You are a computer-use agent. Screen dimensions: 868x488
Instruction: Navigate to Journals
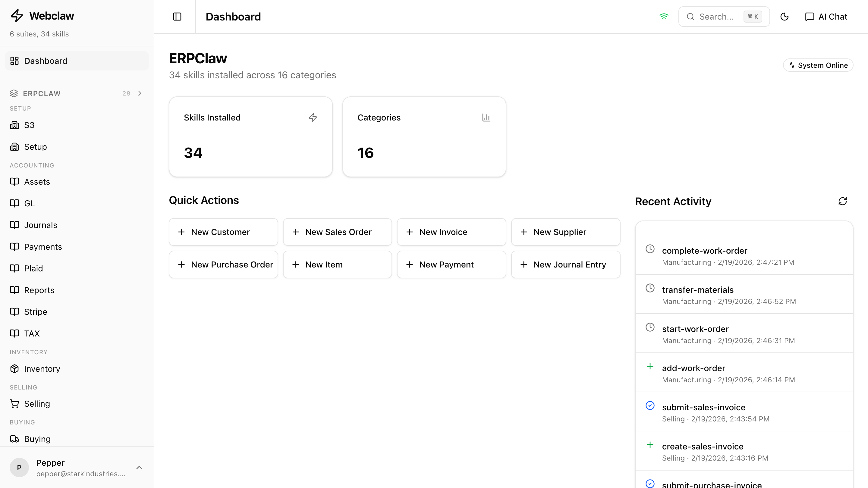click(x=77, y=225)
